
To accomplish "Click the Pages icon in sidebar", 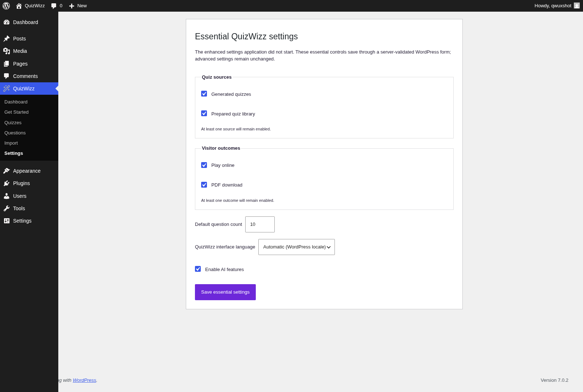I will point(7,64).
